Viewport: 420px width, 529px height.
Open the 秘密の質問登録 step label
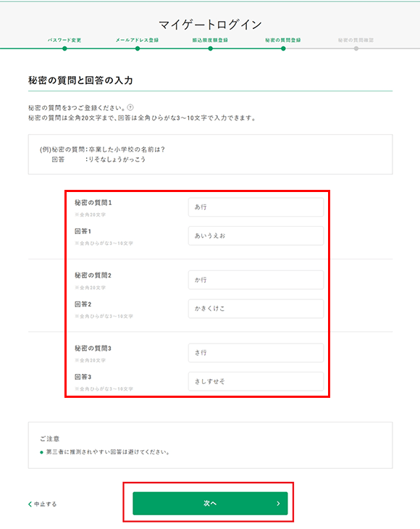pyautogui.click(x=283, y=40)
